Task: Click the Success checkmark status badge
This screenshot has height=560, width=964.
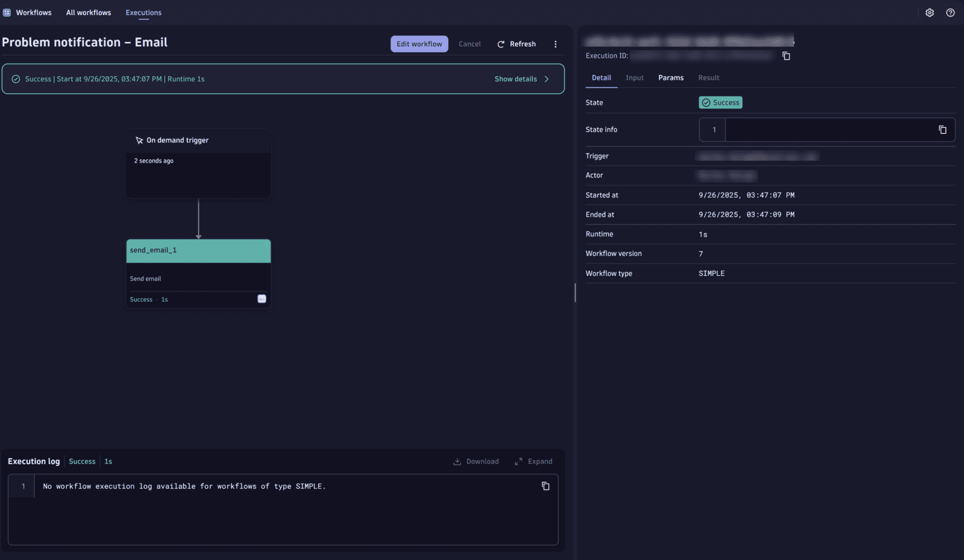Action: pos(720,102)
